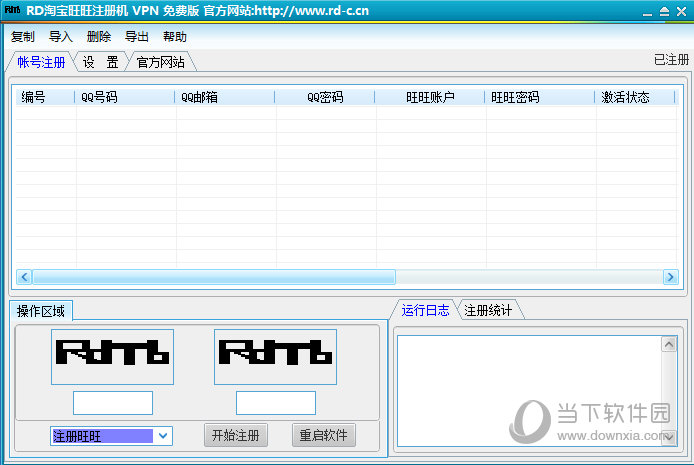Open the 官方网站 tab

(x=161, y=62)
